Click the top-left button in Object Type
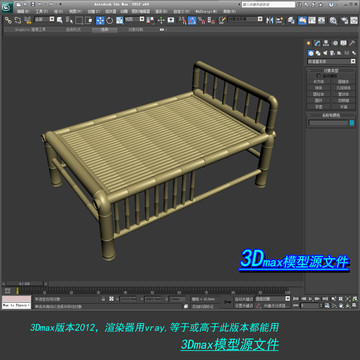The height and width of the screenshot is (360, 360). click(x=319, y=82)
